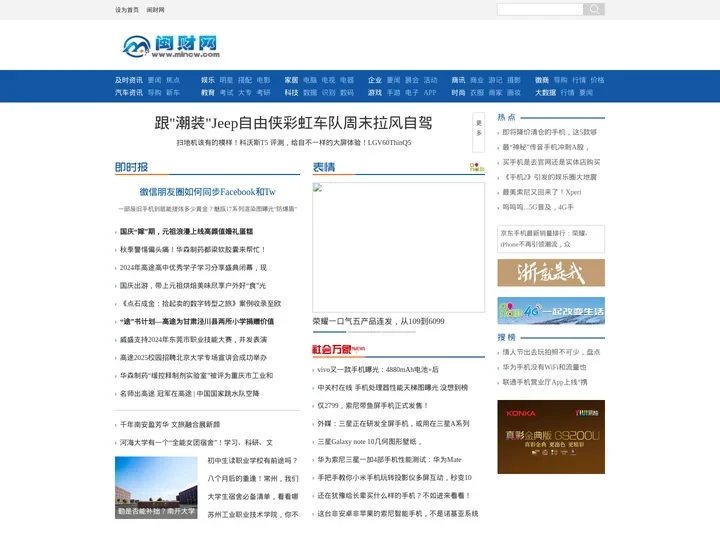The image size is (720, 540).
Task: Open 荣耀一口气五产品连发 caption link
Action: point(378,321)
